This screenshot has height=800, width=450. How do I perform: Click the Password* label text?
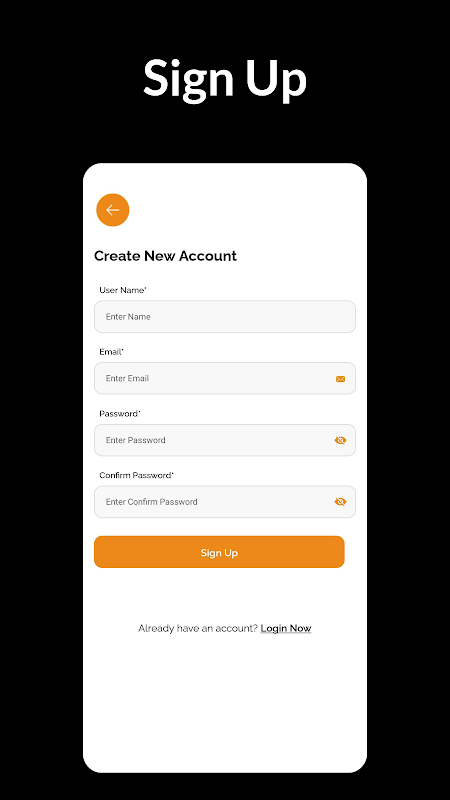coord(120,414)
